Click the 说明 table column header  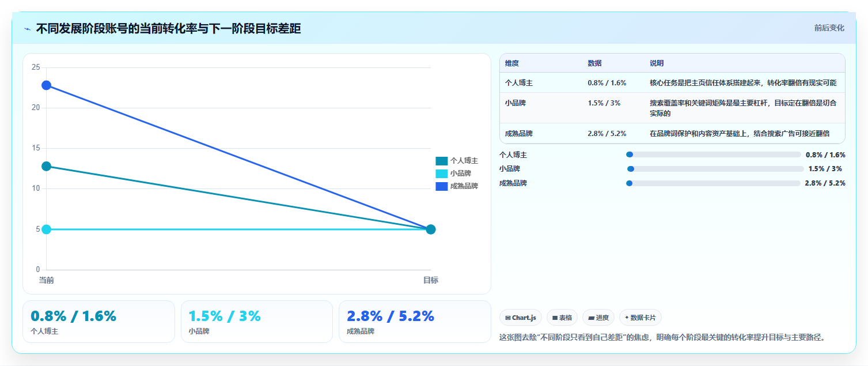pyautogui.click(x=657, y=63)
